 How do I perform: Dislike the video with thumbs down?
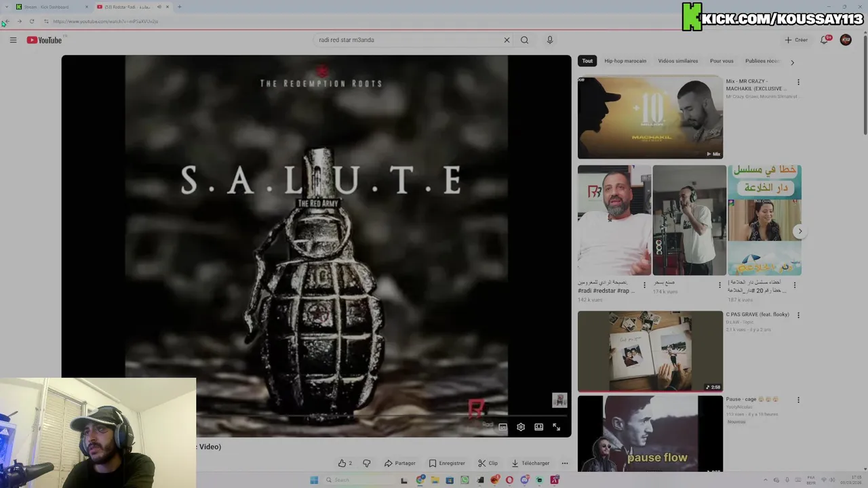(367, 463)
